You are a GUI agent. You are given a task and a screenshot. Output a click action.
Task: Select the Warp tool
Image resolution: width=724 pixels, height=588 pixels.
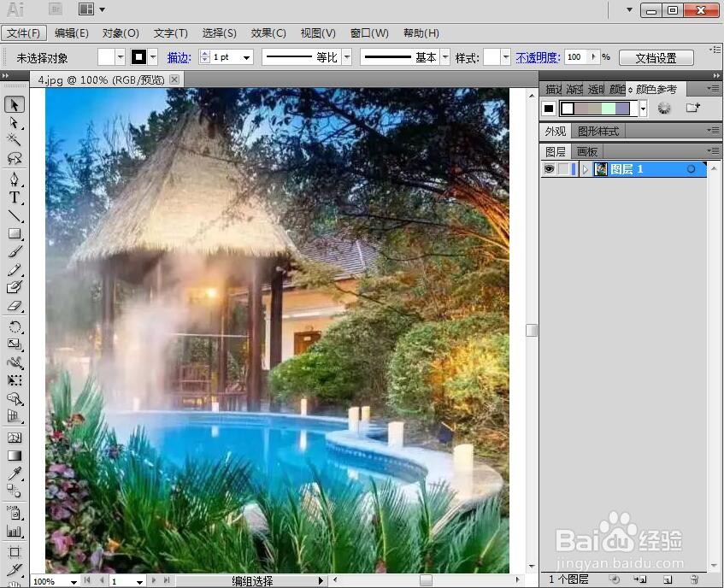(x=15, y=362)
